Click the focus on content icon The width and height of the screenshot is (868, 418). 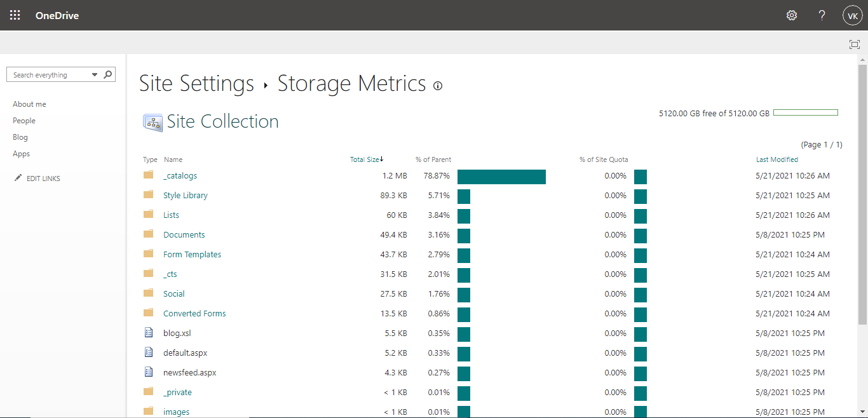point(854,44)
